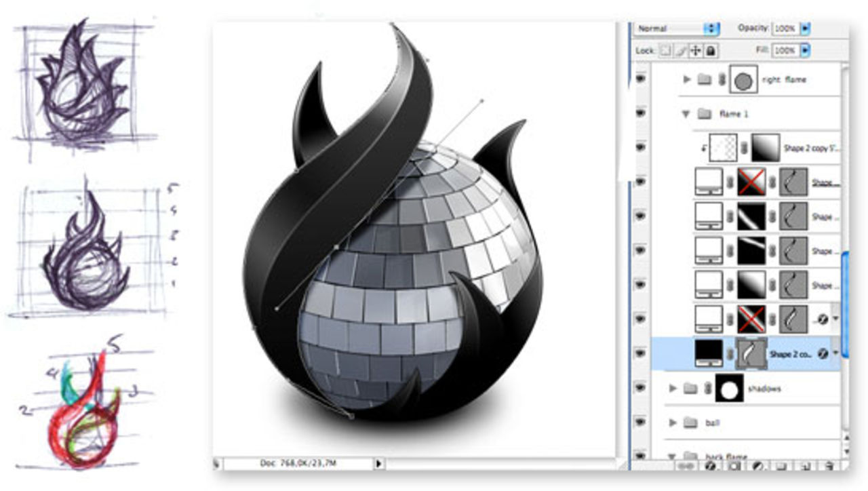Click the add layer style fx icon
This screenshot has width=868, height=491.
(x=712, y=467)
